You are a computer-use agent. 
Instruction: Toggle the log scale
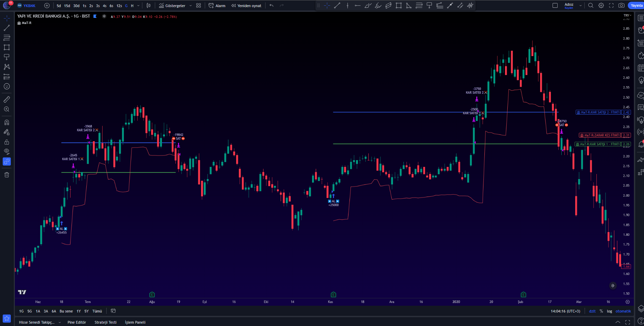coord(609,311)
